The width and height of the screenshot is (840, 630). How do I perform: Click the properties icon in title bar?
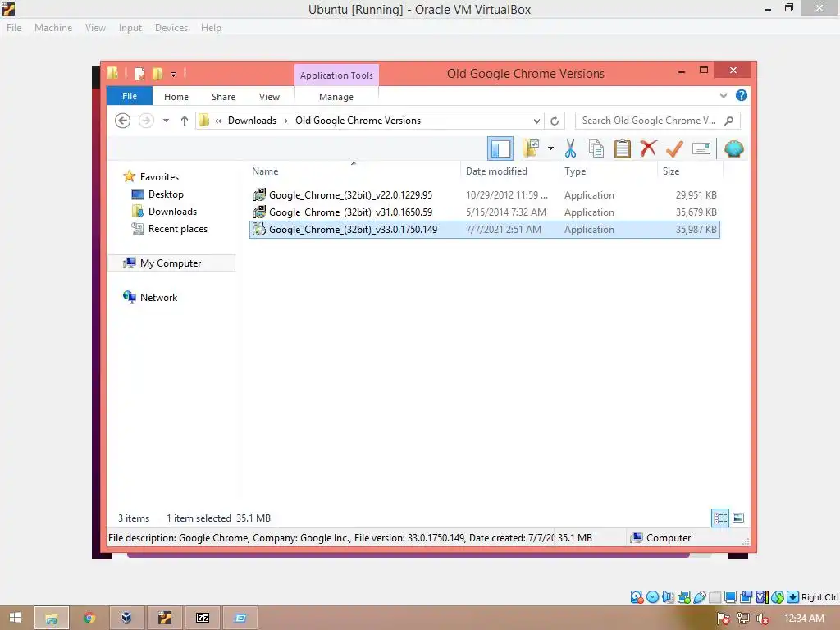coord(139,73)
